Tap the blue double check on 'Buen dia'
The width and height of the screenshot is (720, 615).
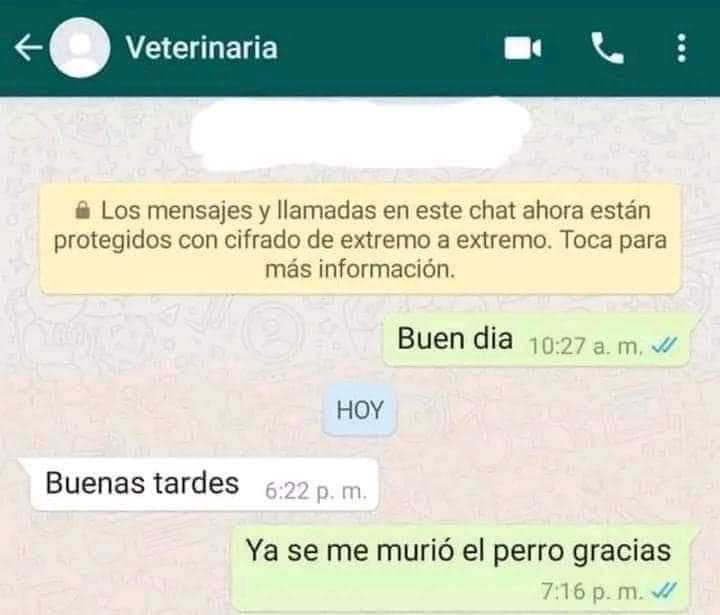664,345
